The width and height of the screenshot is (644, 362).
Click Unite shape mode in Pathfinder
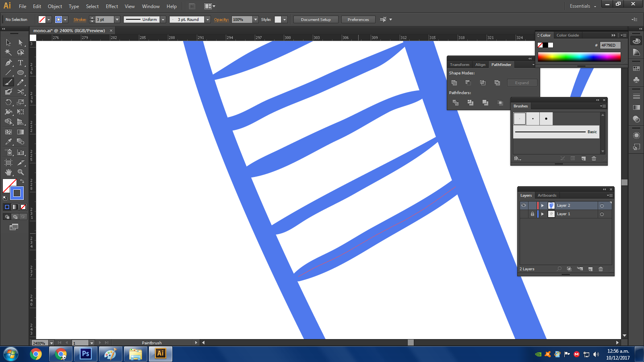click(x=454, y=82)
